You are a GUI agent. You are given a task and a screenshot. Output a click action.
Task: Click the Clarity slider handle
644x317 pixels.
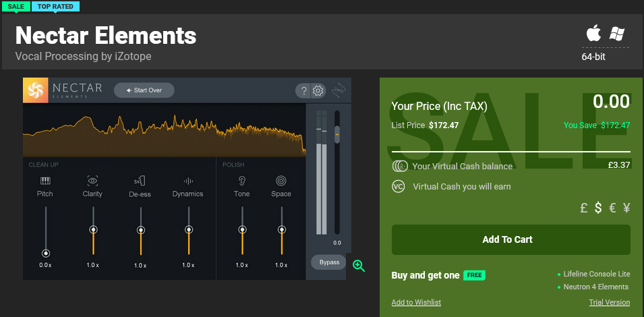93,229
